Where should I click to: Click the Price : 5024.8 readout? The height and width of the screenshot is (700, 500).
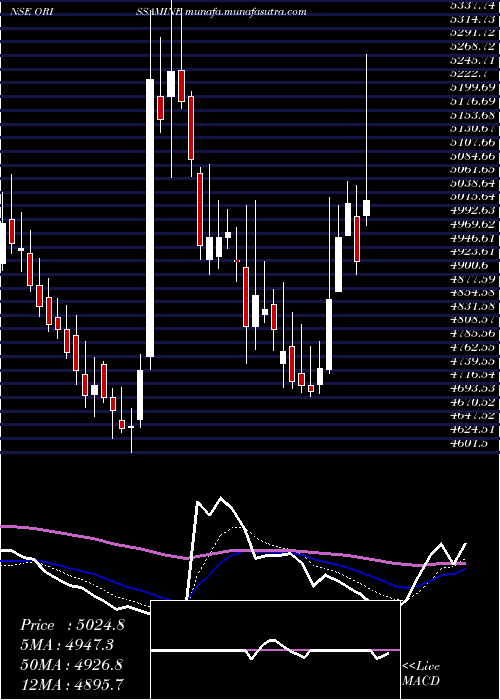click(72, 625)
